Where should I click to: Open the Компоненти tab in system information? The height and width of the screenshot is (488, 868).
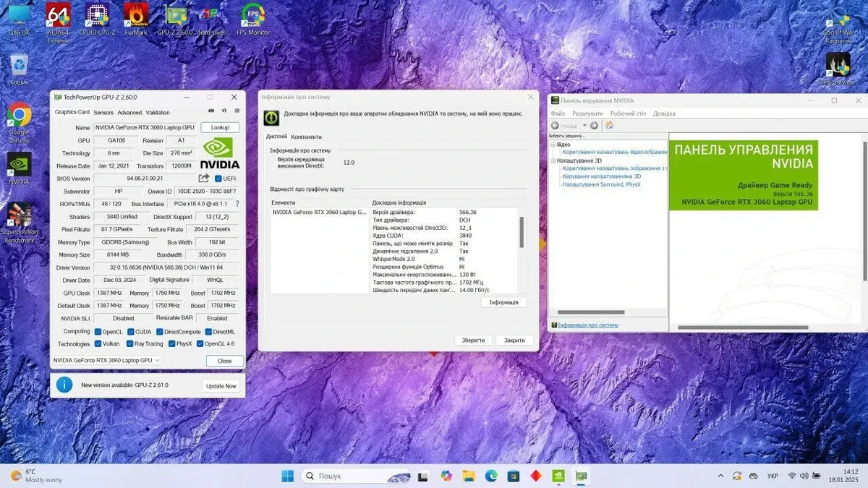click(x=306, y=137)
